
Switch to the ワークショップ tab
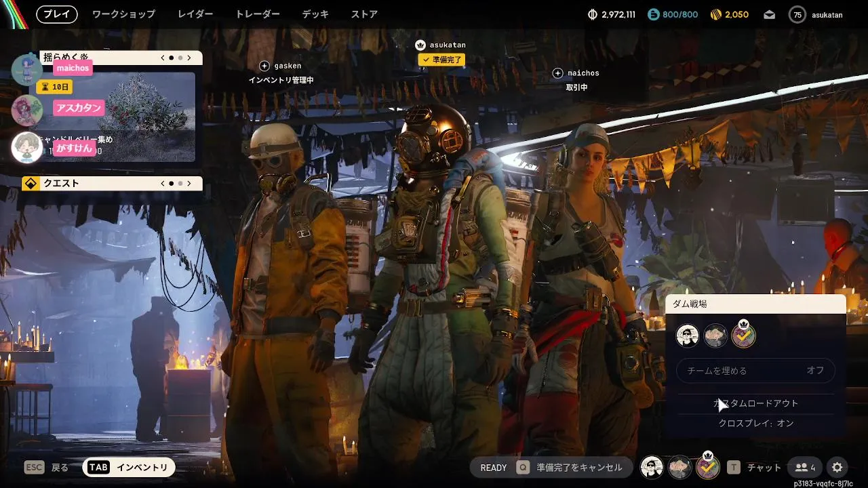(123, 14)
